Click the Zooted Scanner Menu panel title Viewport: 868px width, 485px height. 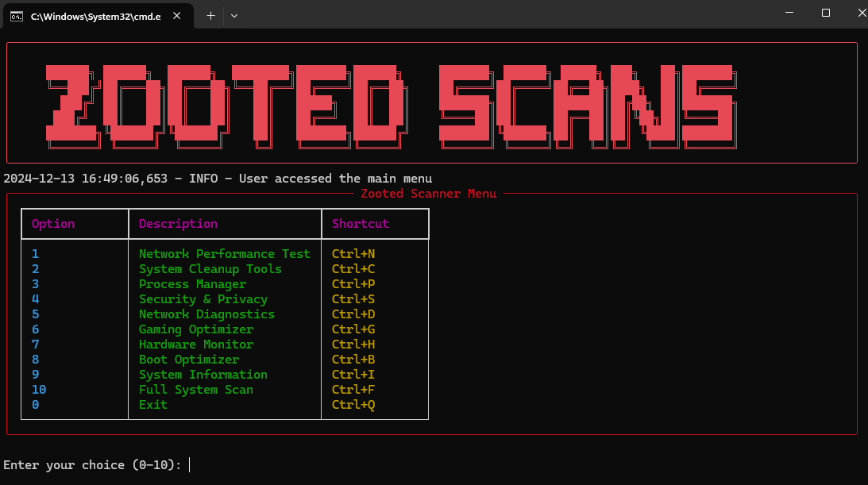click(x=428, y=194)
